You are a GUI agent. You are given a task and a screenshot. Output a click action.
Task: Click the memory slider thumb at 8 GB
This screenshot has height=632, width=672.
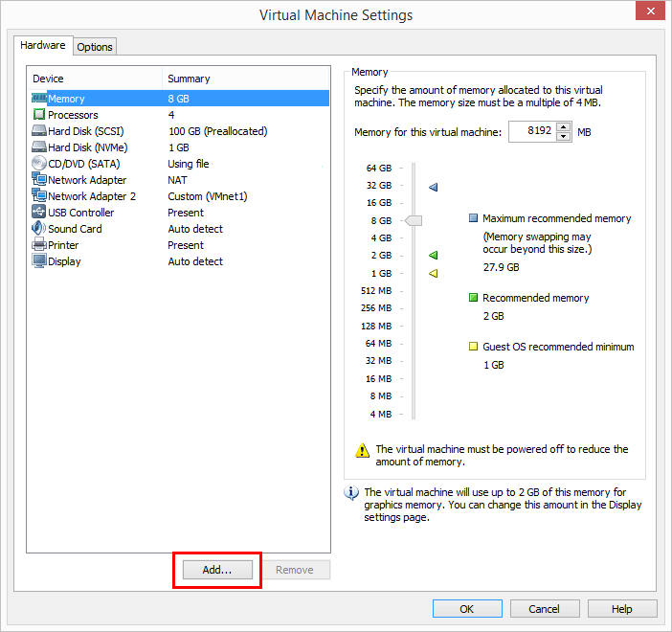coord(414,220)
